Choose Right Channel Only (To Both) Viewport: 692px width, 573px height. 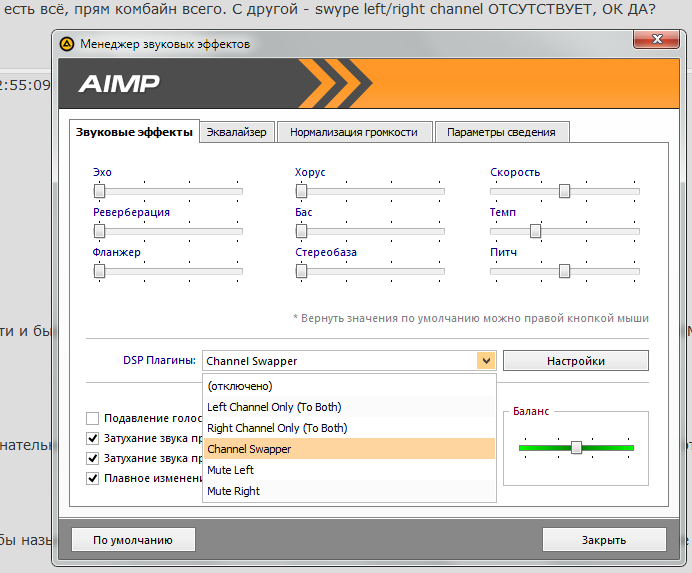pyautogui.click(x=349, y=428)
